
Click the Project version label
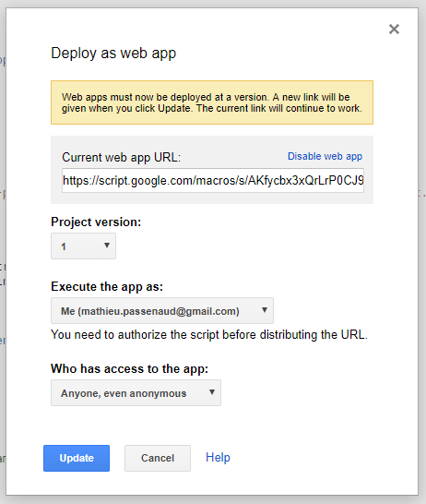[96, 222]
